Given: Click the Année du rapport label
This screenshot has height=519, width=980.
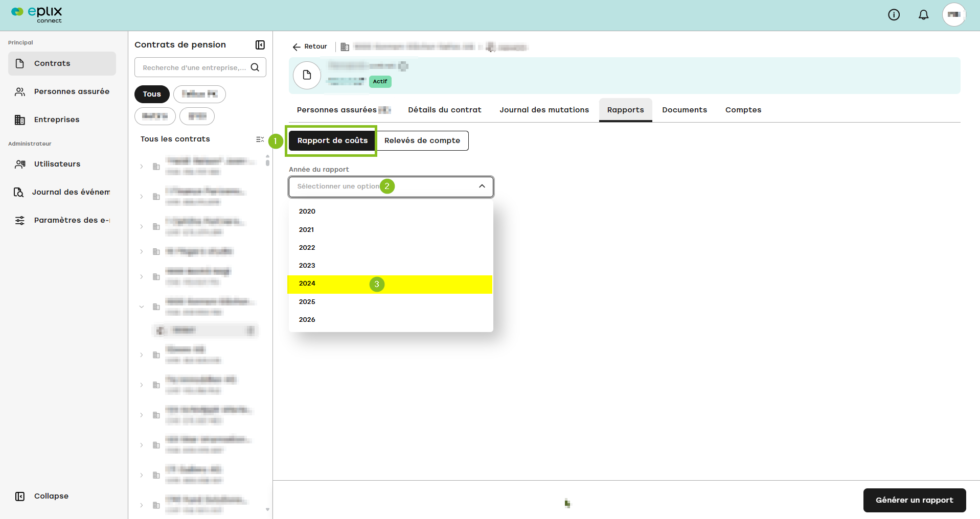Looking at the screenshot, I should click(x=319, y=170).
